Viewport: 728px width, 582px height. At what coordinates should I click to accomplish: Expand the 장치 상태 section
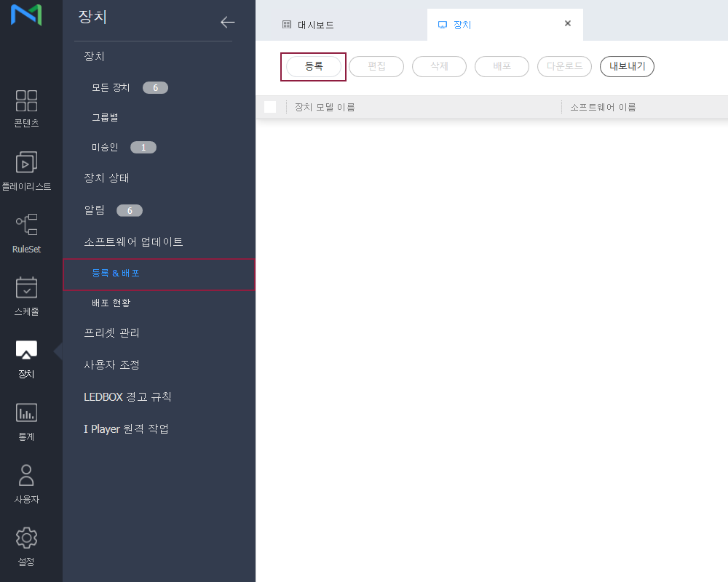pos(106,178)
